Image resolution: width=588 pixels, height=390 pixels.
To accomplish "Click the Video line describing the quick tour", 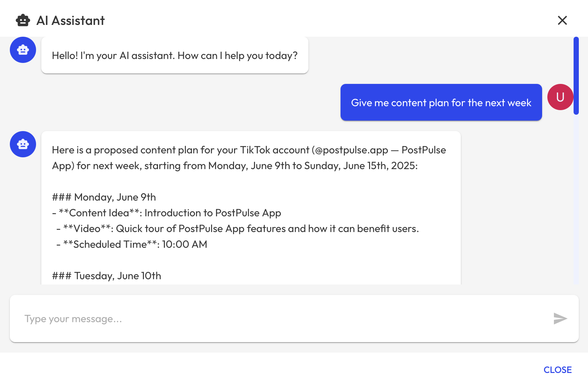I will pos(238,229).
